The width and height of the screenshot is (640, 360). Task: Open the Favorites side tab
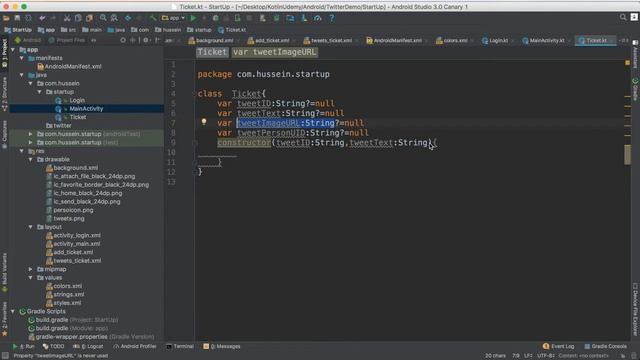coord(4,319)
